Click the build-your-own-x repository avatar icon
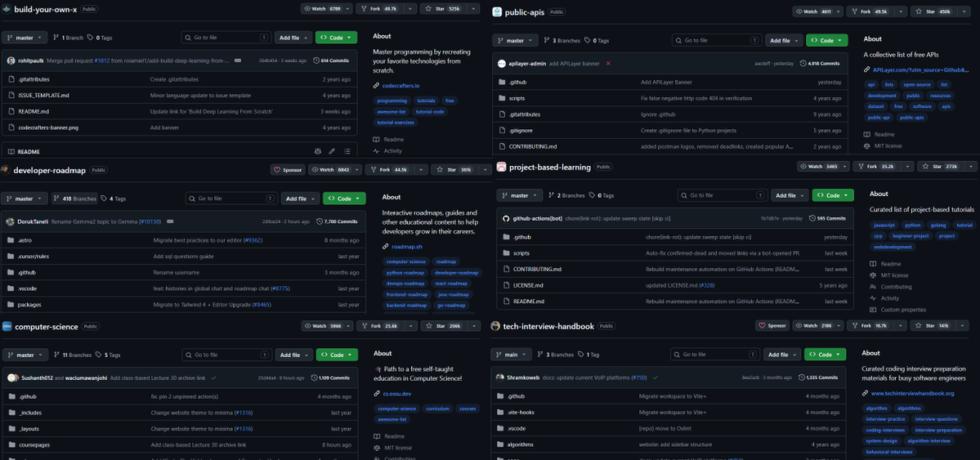This screenshot has width=980, height=460. point(6,9)
